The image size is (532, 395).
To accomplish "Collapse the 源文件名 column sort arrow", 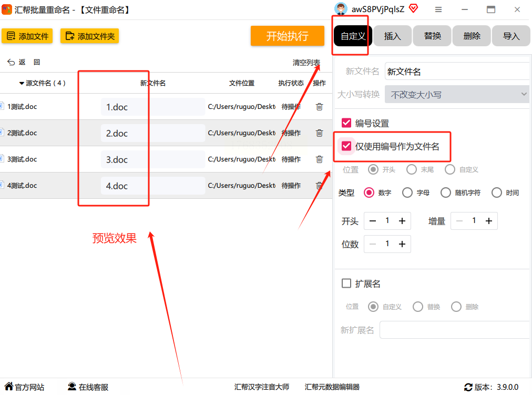I will tap(22, 83).
